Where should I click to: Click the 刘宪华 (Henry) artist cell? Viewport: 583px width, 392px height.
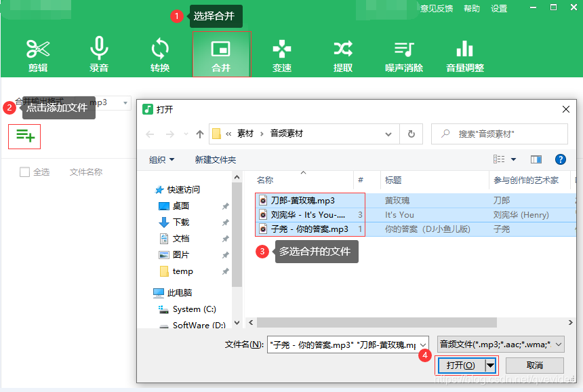[x=521, y=214]
